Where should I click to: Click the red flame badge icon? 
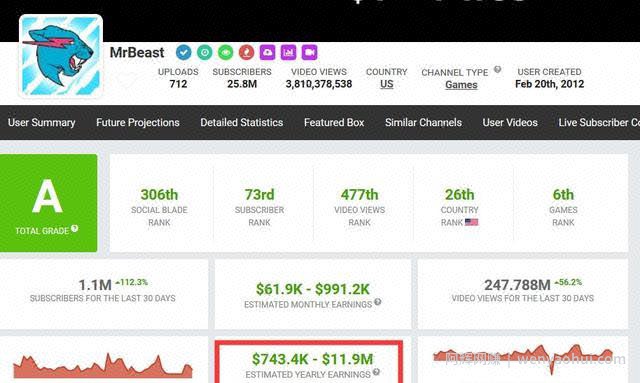pyautogui.click(x=246, y=52)
